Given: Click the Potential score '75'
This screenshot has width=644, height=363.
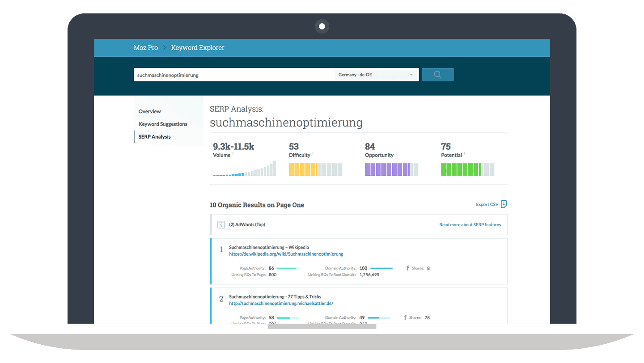Looking at the screenshot, I should point(446,146).
